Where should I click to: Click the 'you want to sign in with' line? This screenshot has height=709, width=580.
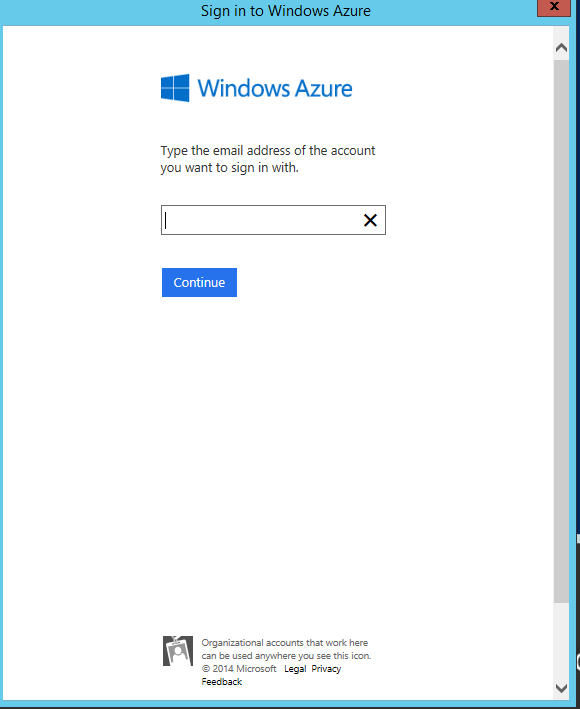point(229,168)
